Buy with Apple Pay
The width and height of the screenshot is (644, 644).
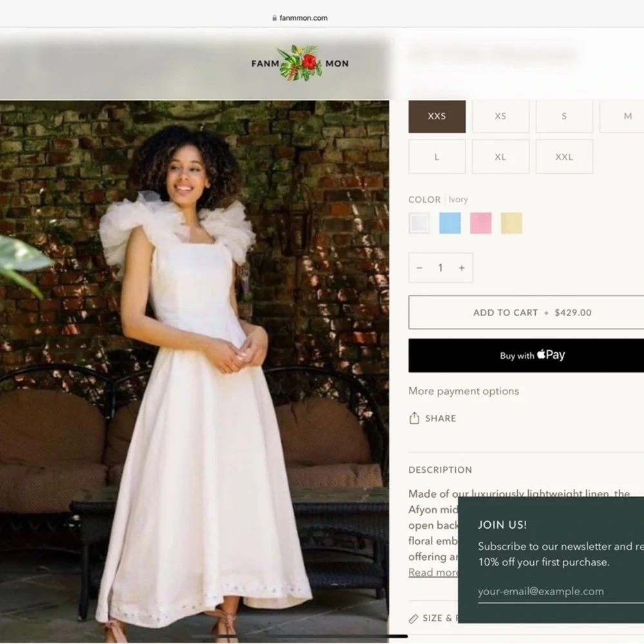(x=526, y=355)
